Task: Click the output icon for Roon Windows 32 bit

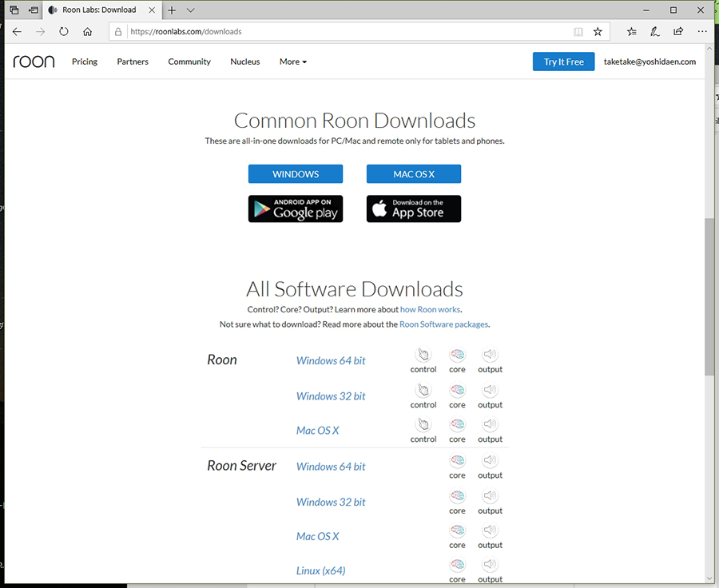Action: (x=490, y=391)
